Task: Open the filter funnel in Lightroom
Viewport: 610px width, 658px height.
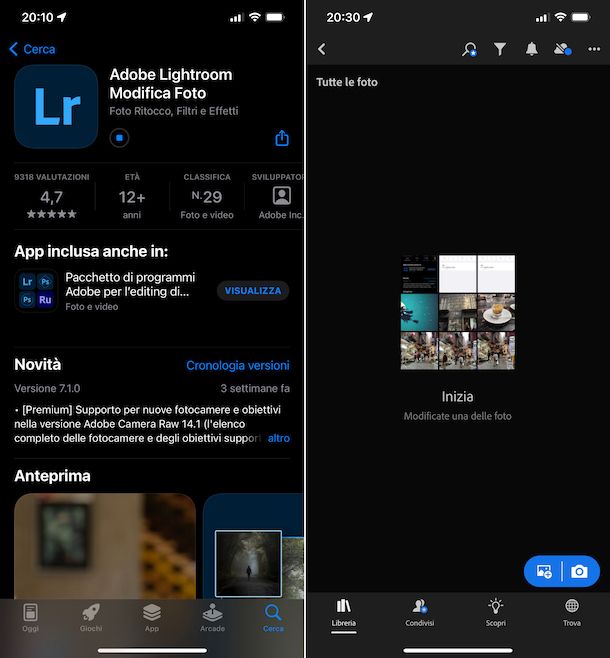Action: click(500, 49)
